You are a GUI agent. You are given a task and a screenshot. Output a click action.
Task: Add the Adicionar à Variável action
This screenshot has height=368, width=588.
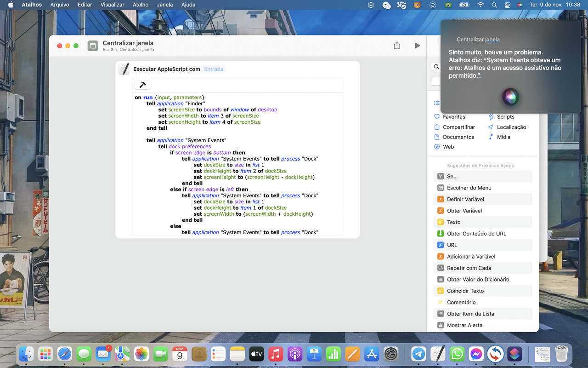point(483,257)
